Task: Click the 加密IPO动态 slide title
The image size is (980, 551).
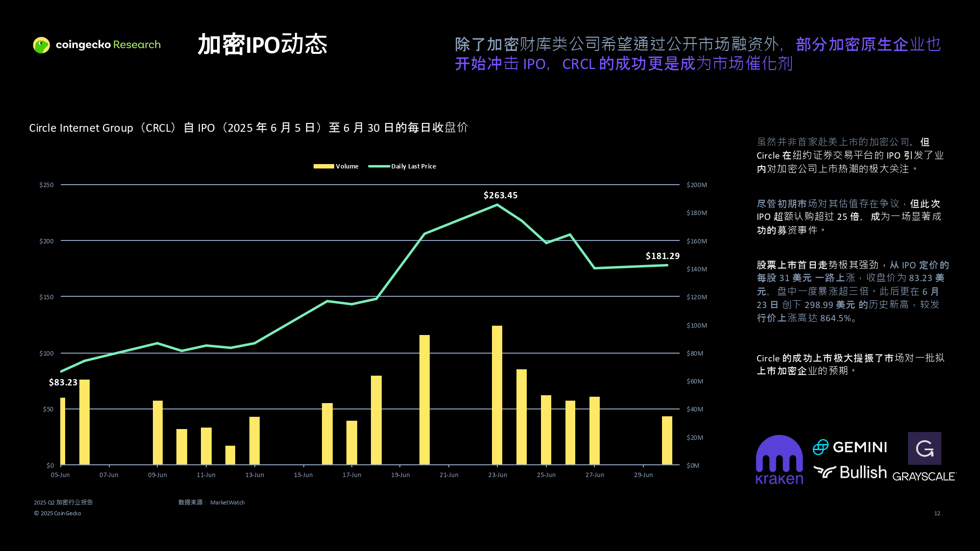Action: 262,45
